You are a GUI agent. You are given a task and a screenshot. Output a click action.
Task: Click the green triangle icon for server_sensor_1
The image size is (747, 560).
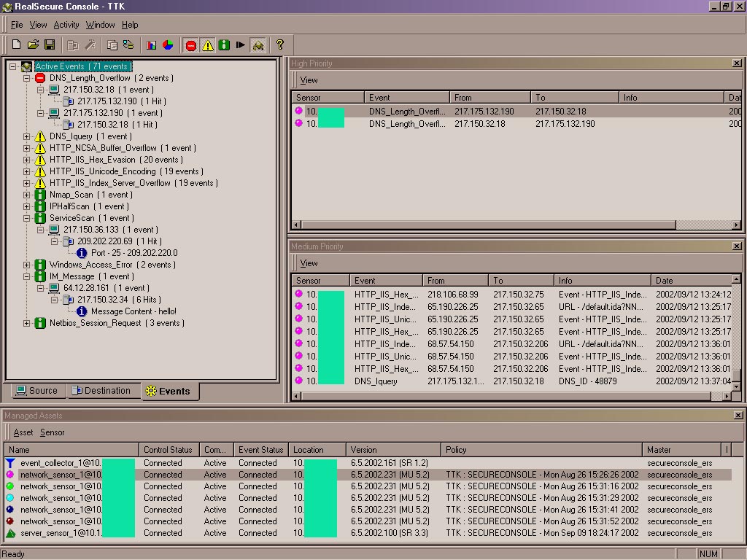pos(10,533)
